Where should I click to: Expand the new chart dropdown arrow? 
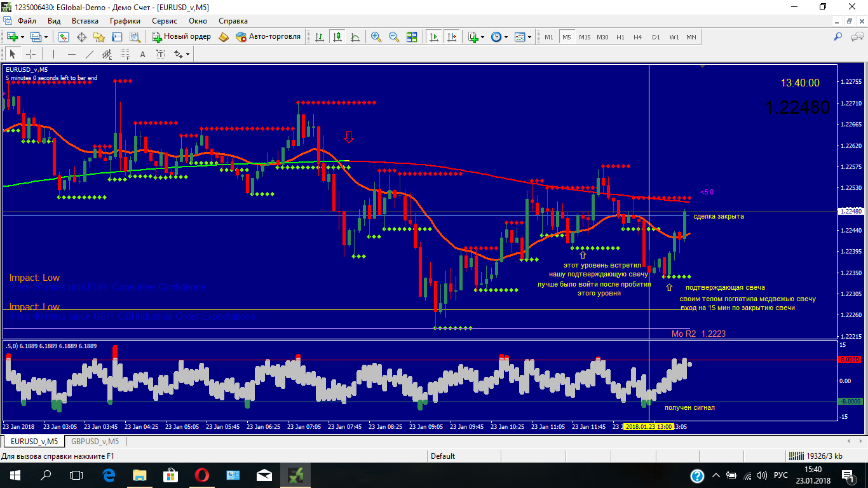[x=21, y=37]
